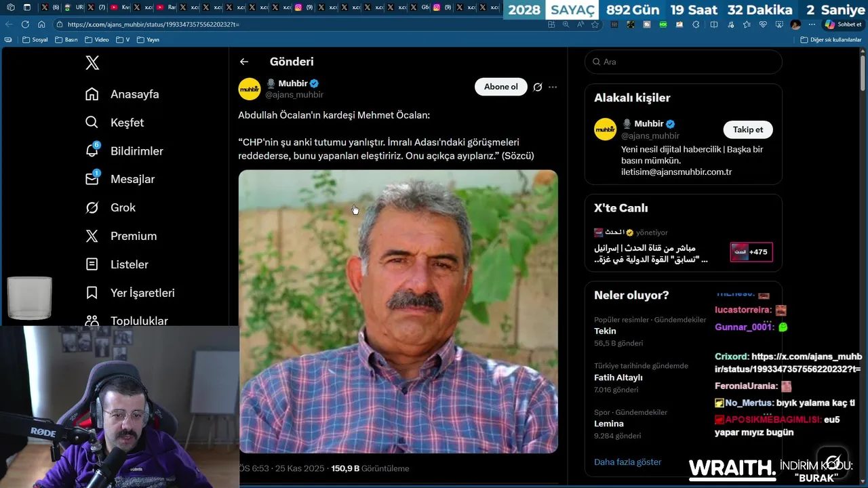Open the Bildirimler bell icon

(92, 150)
